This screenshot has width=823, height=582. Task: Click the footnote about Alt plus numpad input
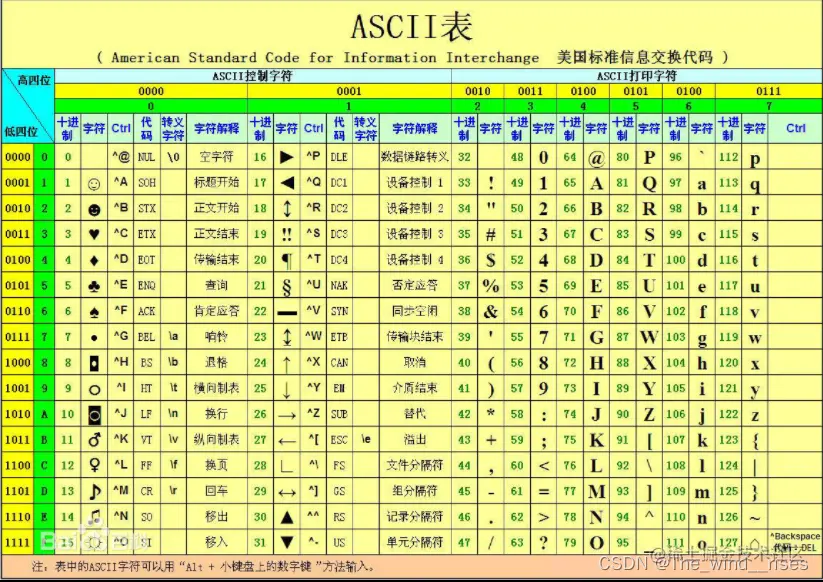[x=204, y=567]
